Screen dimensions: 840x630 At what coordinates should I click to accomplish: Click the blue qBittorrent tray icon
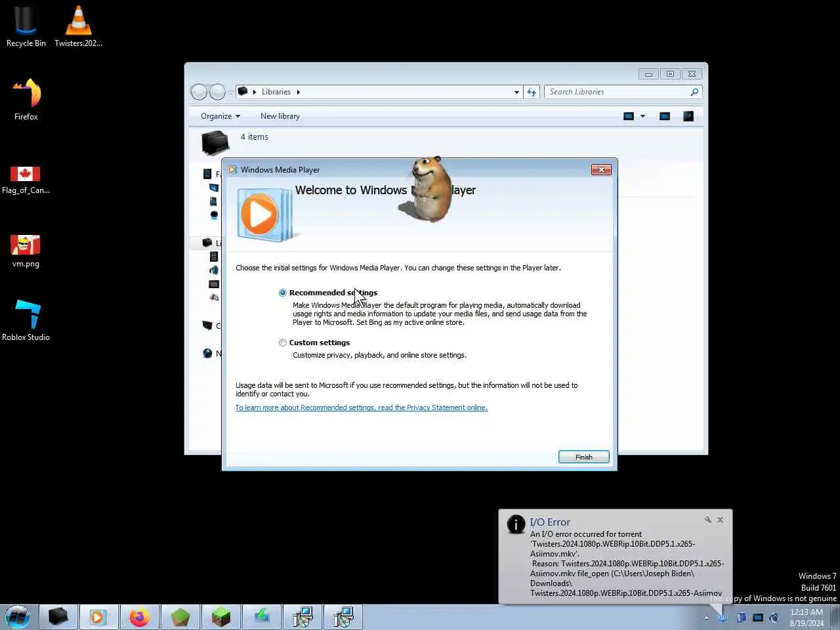click(x=723, y=618)
